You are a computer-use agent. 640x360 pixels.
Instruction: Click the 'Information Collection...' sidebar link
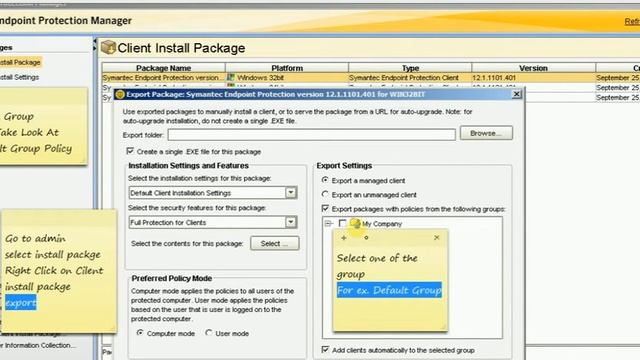(38, 345)
